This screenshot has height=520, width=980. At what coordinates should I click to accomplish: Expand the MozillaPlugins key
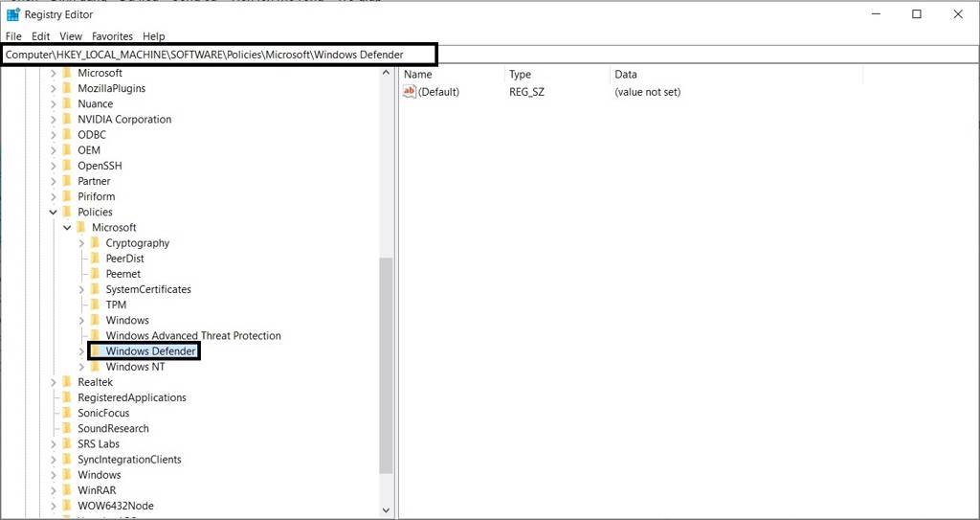(x=54, y=88)
